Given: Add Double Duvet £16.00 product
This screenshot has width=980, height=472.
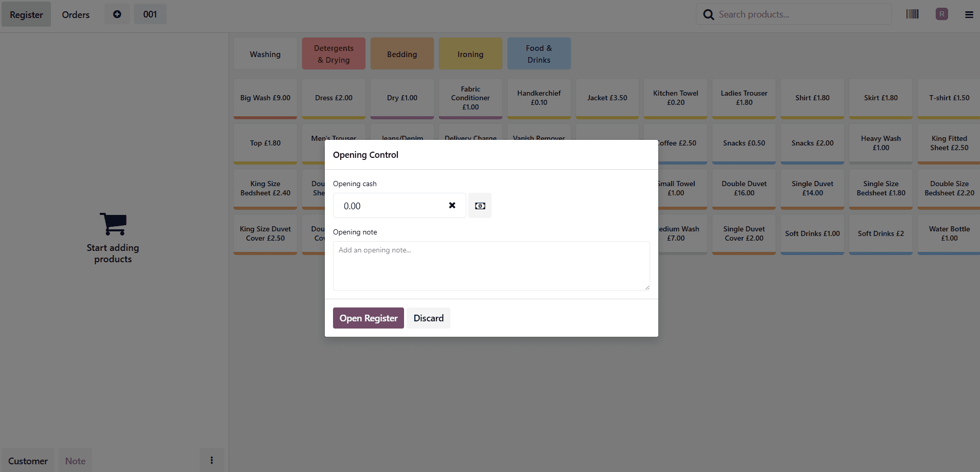Looking at the screenshot, I should [x=744, y=189].
